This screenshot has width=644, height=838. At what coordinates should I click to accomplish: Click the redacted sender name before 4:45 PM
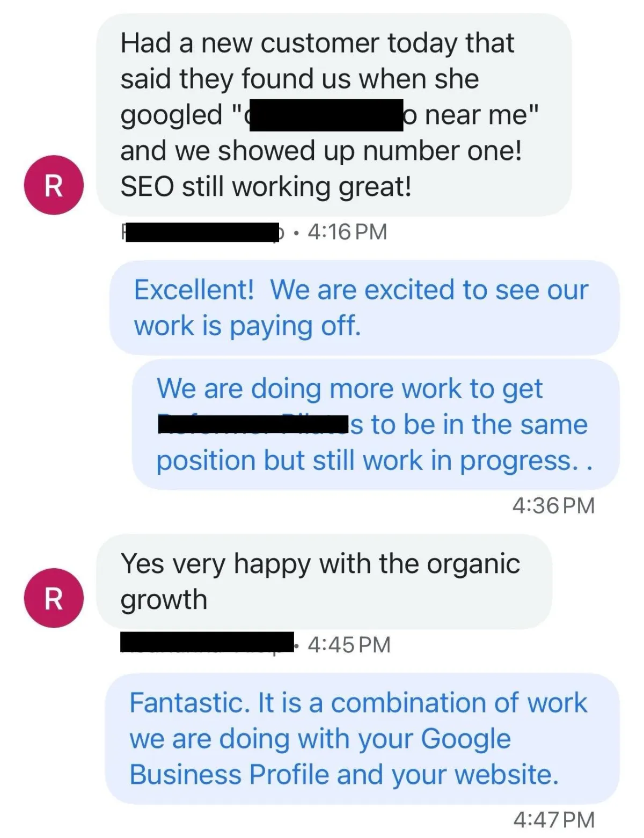pyautogui.click(x=207, y=643)
